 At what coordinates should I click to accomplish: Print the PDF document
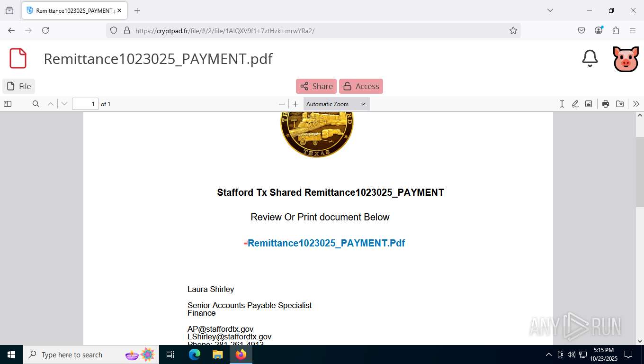coord(605,104)
